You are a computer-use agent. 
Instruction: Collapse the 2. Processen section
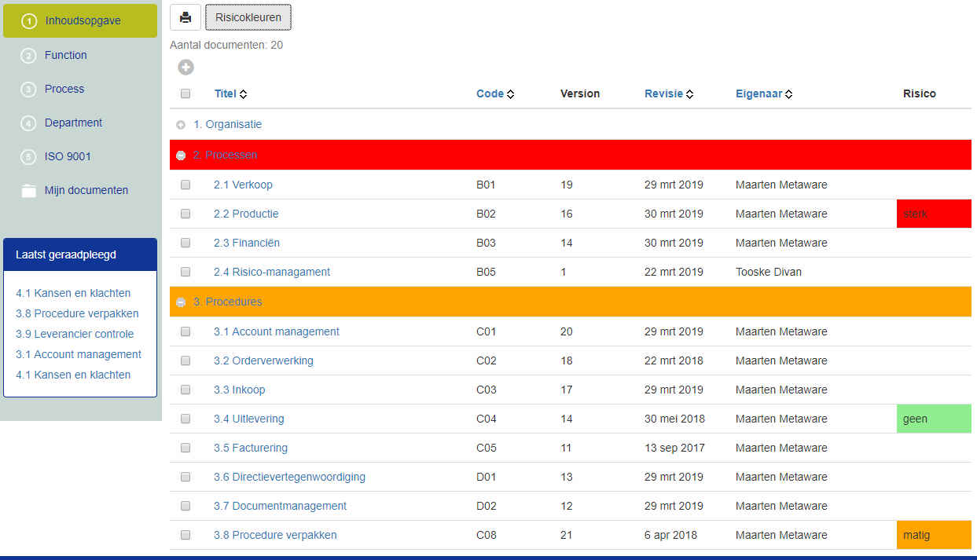pos(181,156)
